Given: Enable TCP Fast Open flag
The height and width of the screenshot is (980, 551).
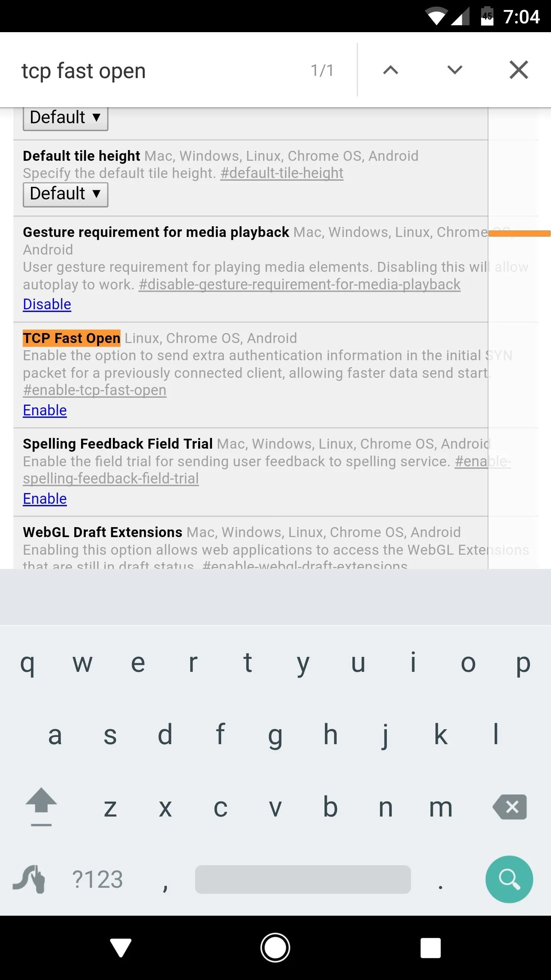Looking at the screenshot, I should [45, 410].
